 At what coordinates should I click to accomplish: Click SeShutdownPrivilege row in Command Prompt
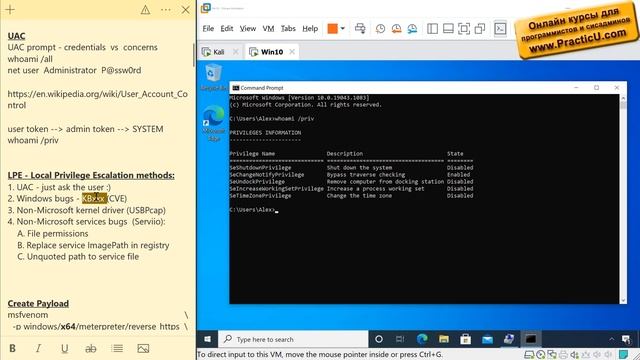point(351,168)
